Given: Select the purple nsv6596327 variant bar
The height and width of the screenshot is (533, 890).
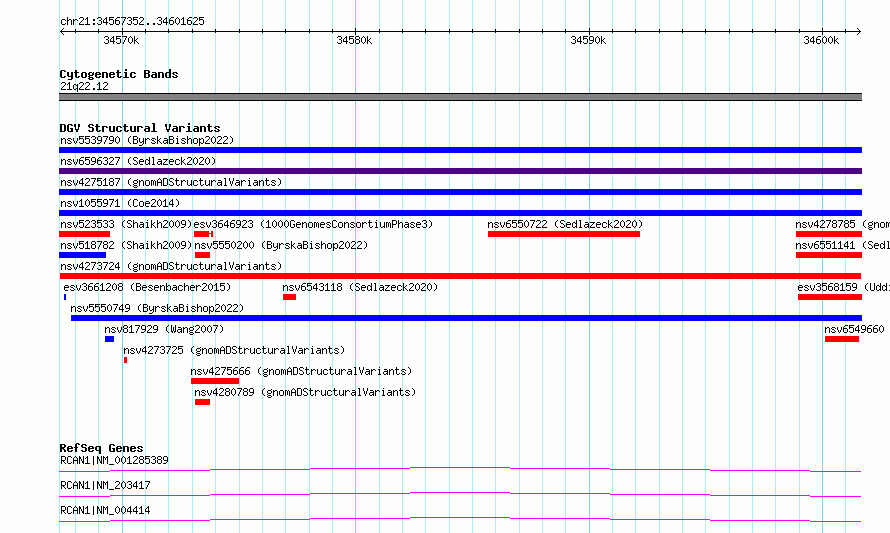Looking at the screenshot, I should [460, 171].
